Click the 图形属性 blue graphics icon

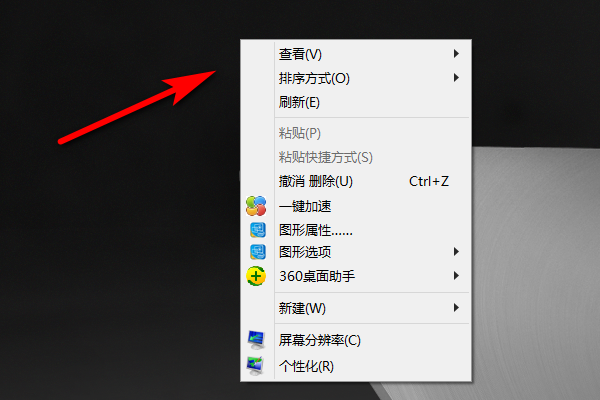tap(258, 230)
